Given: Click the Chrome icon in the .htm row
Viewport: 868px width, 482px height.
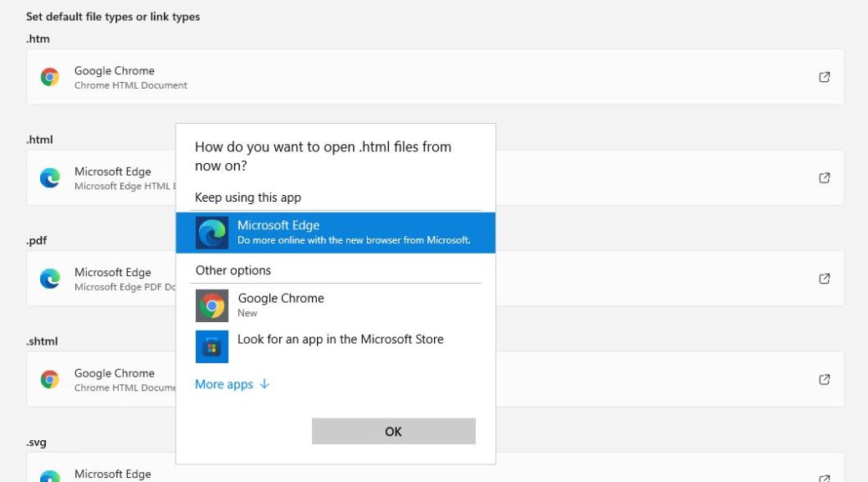Looking at the screenshot, I should 49,77.
